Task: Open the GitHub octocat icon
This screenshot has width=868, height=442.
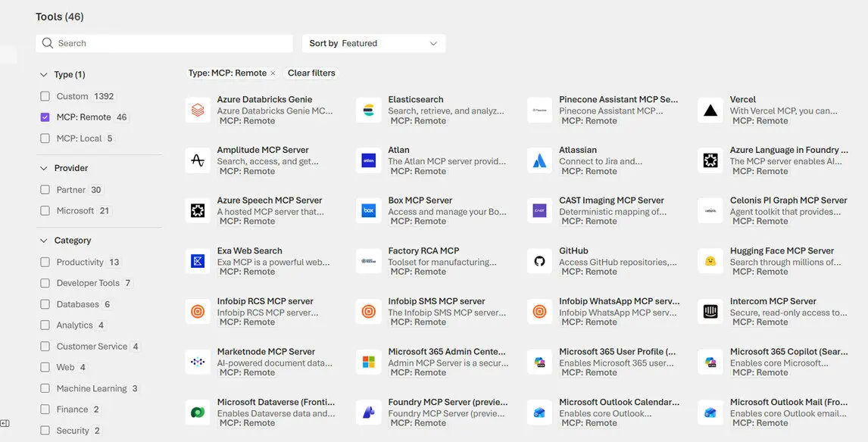Action: point(540,261)
